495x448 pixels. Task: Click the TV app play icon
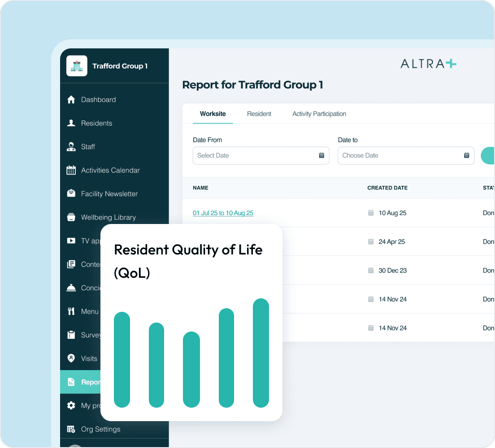(72, 241)
